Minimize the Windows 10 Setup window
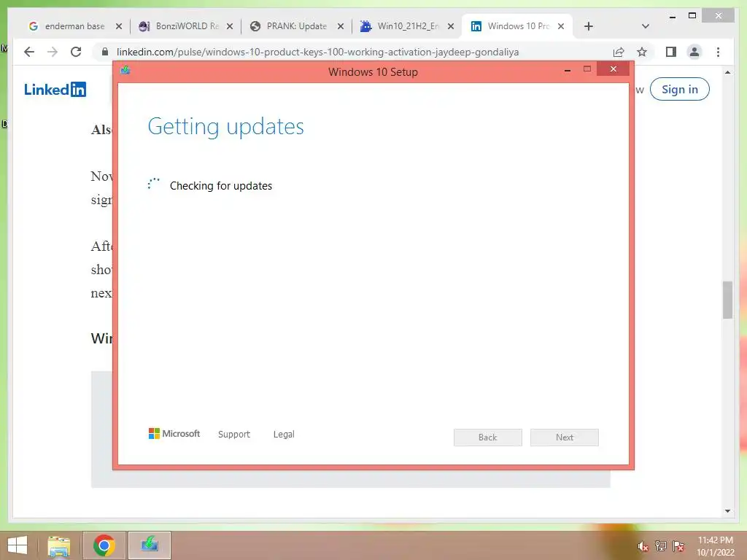This screenshot has height=560, width=747. 568,71
